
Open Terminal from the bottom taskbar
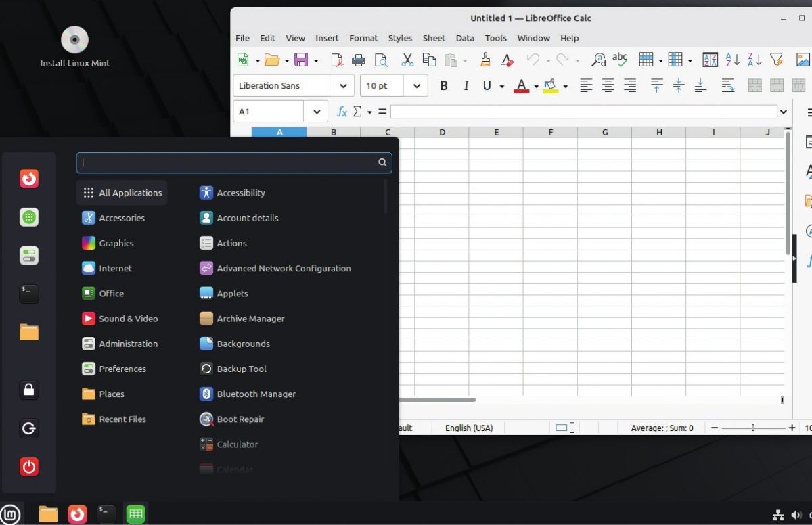click(106, 514)
